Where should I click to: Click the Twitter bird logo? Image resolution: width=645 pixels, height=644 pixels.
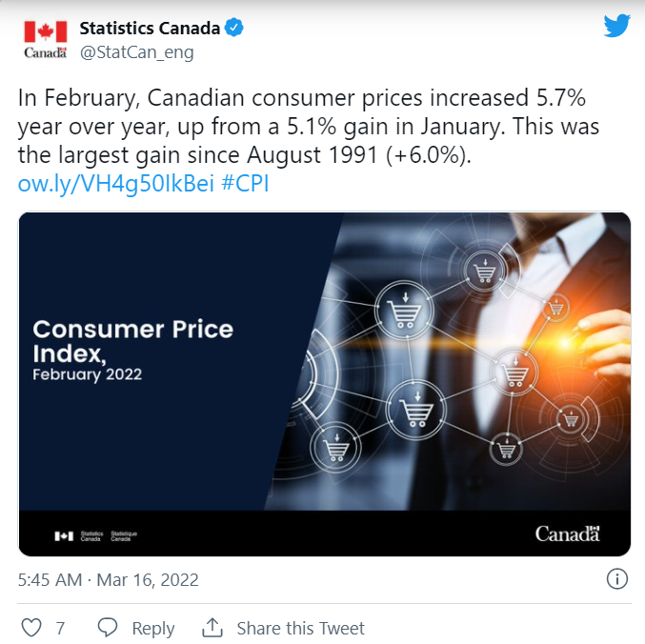coord(616,26)
